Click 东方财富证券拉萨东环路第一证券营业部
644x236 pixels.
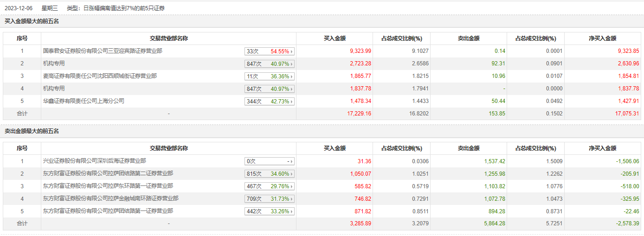[x=108, y=186]
